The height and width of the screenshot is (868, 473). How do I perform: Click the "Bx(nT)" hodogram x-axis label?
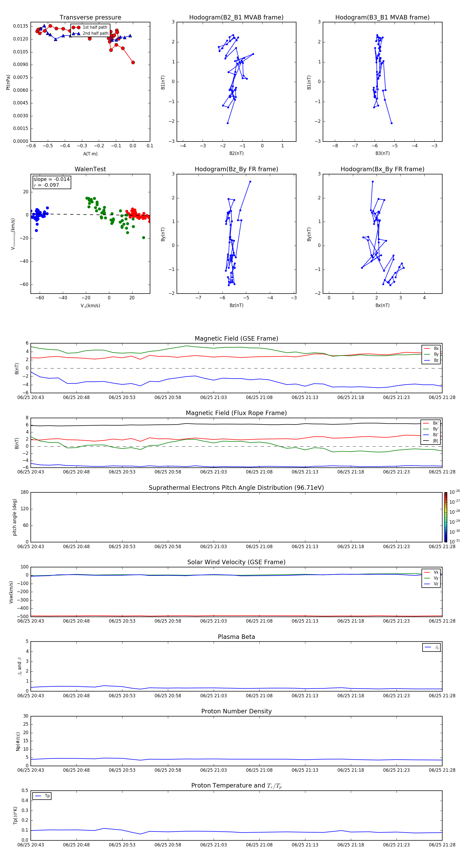[x=382, y=305]
